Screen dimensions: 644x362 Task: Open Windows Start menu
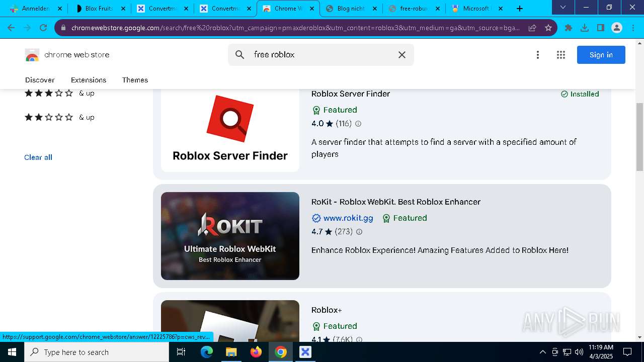tap(12, 352)
